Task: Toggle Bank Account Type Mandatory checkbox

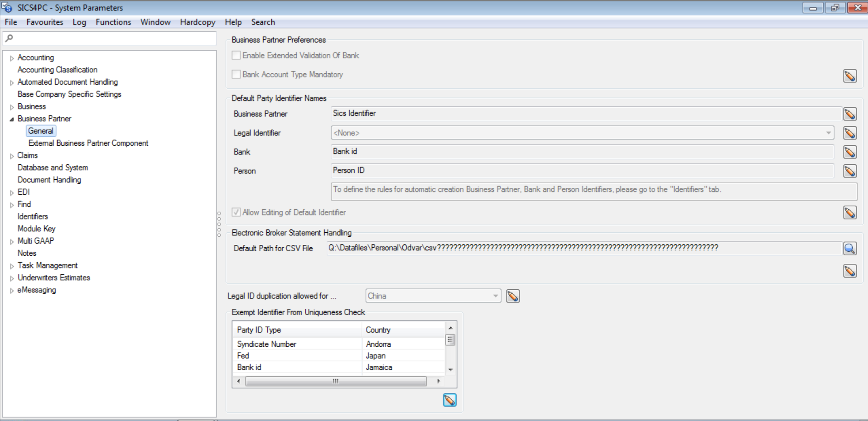Action: [x=236, y=74]
